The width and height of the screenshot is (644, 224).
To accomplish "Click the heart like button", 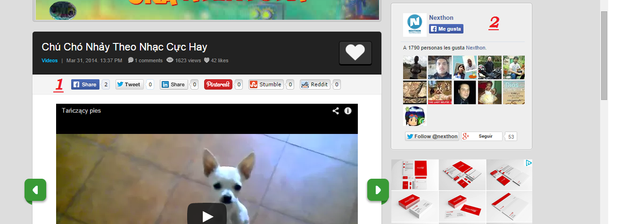I will point(355,52).
